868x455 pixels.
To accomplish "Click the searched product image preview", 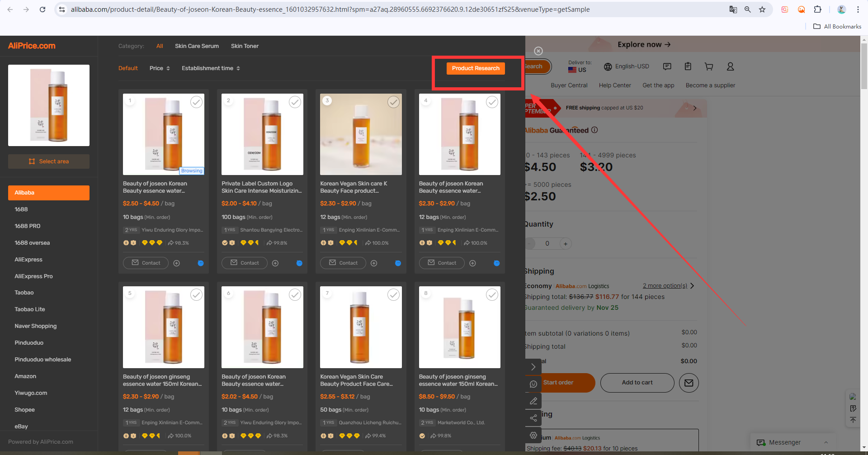I will click(x=49, y=105).
